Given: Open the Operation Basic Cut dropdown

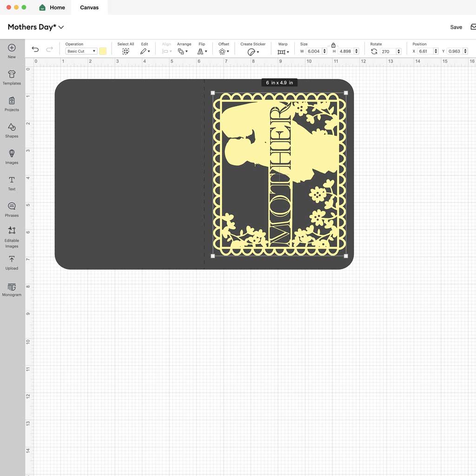Looking at the screenshot, I should (x=81, y=51).
